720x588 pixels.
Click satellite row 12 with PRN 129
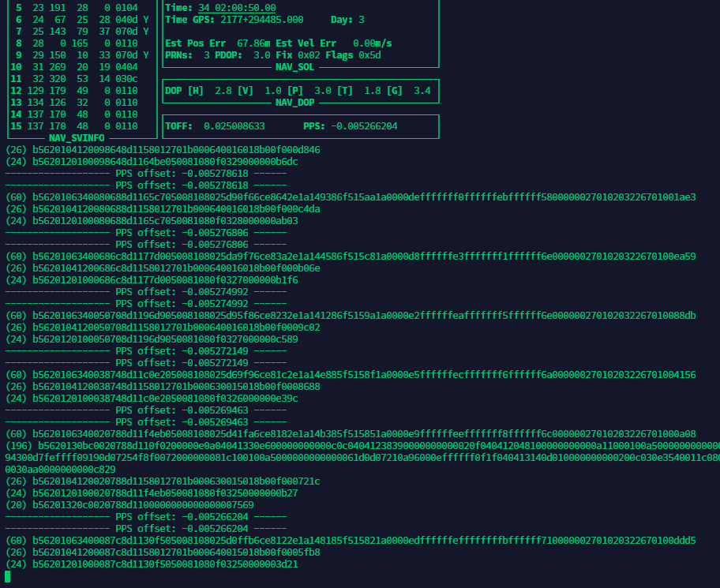[74, 91]
